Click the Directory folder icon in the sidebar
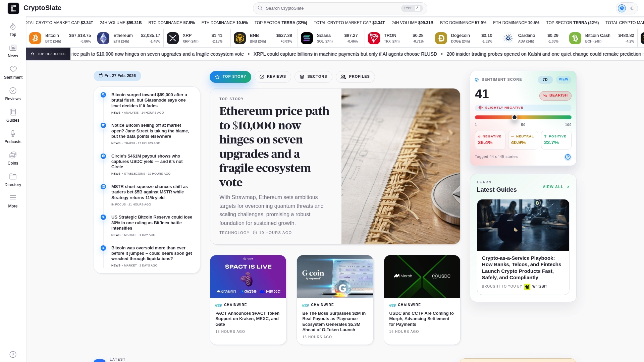644x362 pixels. pos(13,177)
